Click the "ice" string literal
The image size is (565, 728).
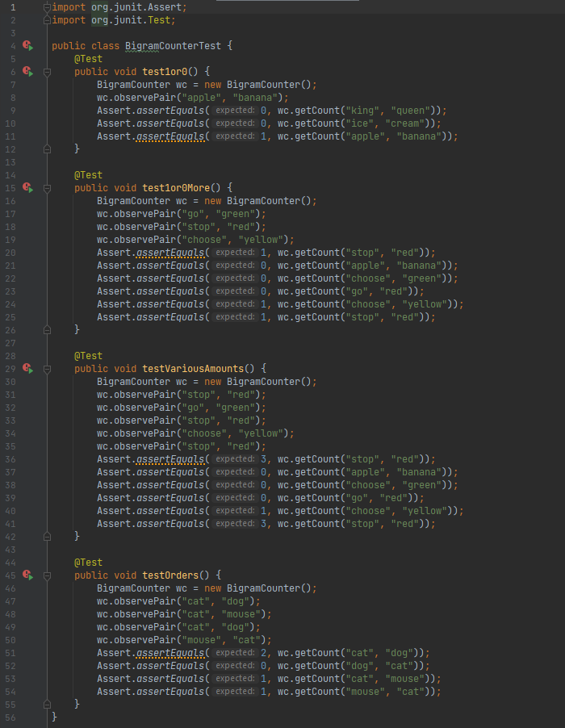pos(360,123)
